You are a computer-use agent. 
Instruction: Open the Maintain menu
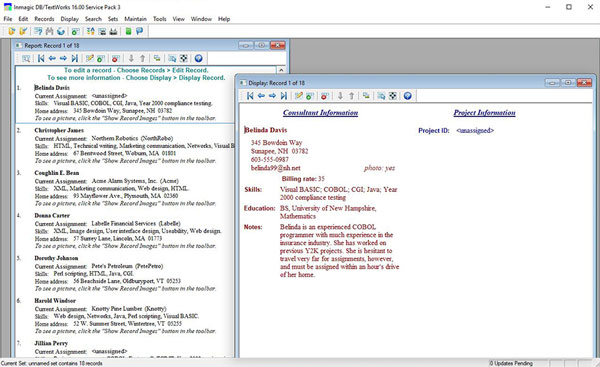tap(135, 19)
